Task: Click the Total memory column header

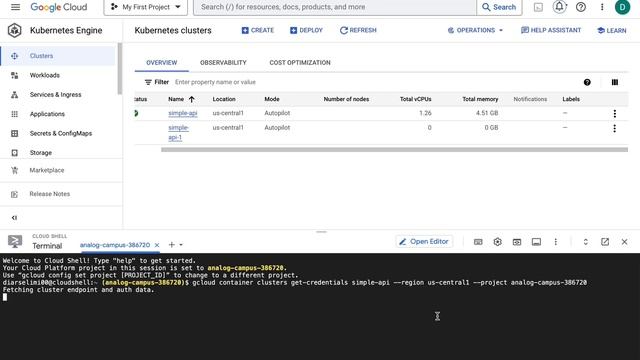Action: coord(480,99)
